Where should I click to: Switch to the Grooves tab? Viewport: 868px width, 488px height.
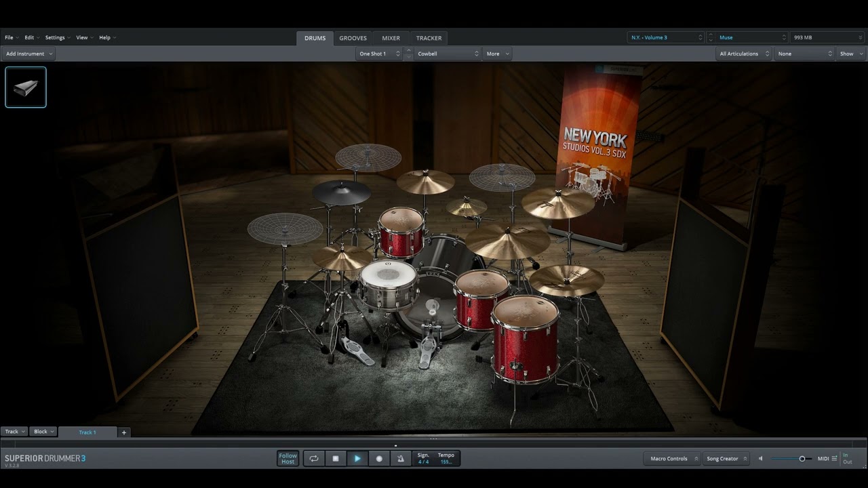pyautogui.click(x=353, y=38)
